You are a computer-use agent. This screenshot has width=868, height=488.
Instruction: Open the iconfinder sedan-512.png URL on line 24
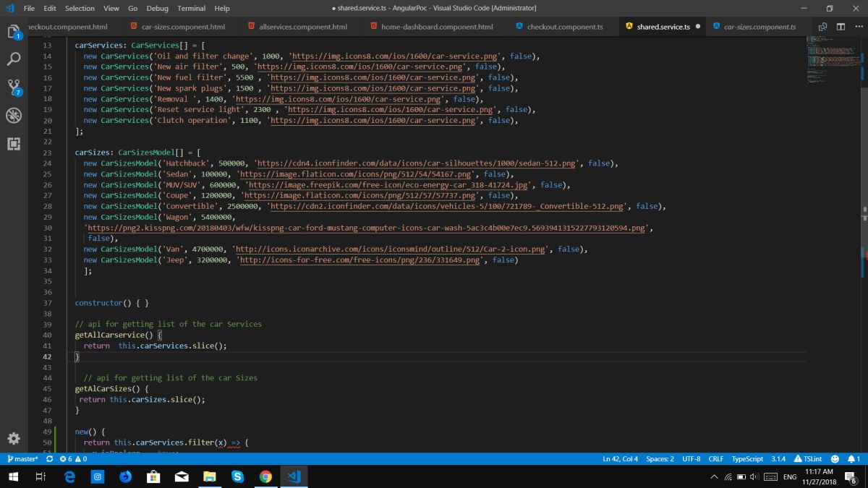click(x=416, y=163)
